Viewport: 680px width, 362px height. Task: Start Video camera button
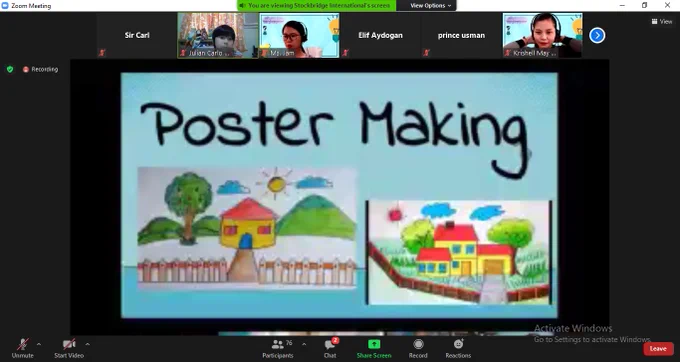[69, 348]
